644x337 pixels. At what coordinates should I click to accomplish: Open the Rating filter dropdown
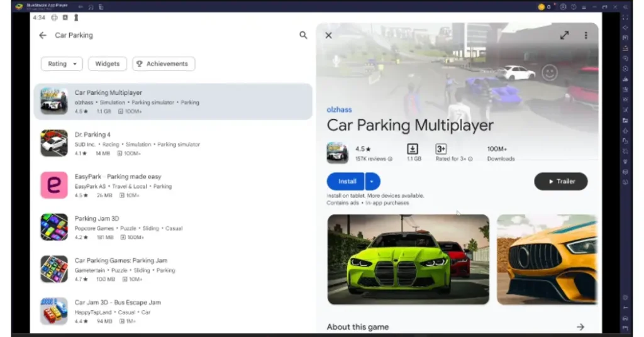coord(62,64)
